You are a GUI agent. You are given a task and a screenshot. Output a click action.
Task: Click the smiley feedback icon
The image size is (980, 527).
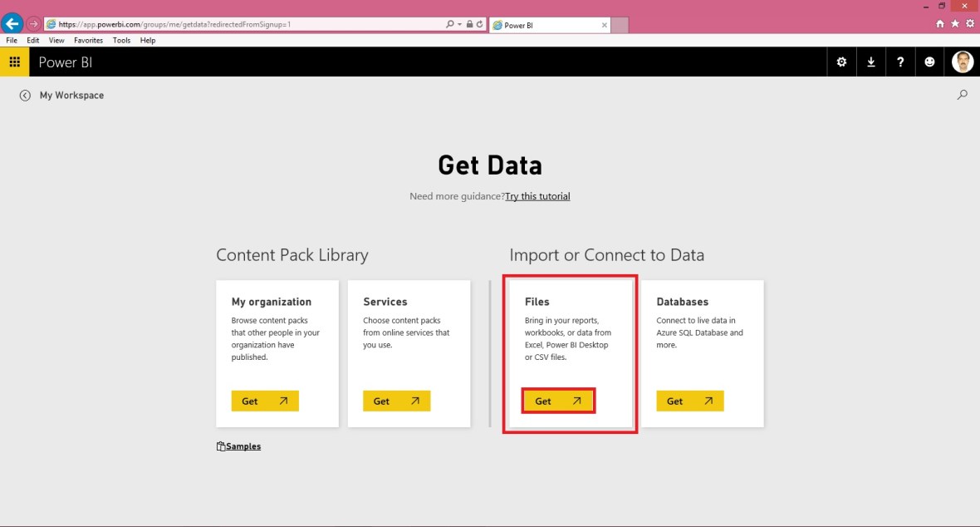click(x=929, y=62)
